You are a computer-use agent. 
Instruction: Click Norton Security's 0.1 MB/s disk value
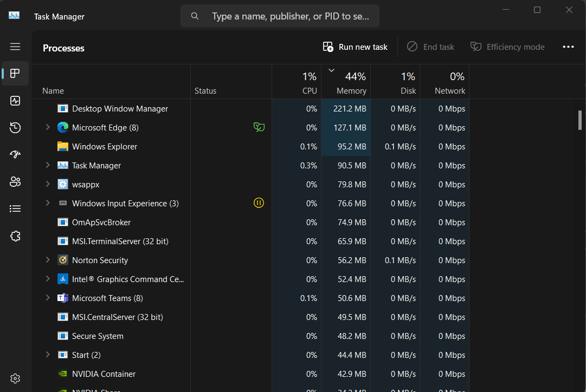pyautogui.click(x=400, y=260)
